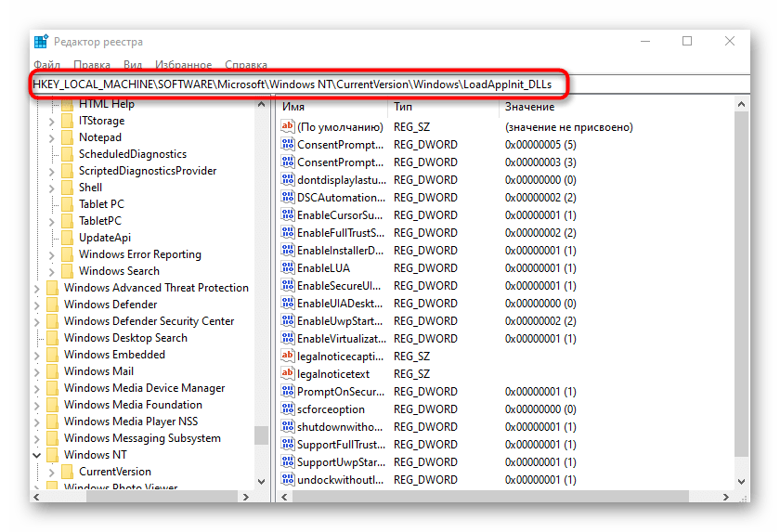Image resolution: width=780 pixels, height=532 pixels.
Task: Select the UpdateApi folder icon
Action: tap(67, 238)
